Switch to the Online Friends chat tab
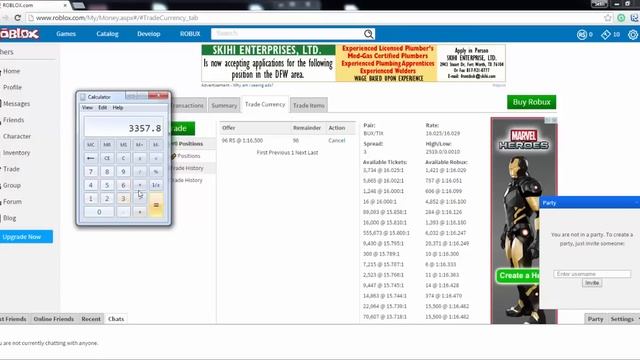The width and height of the screenshot is (640, 360). (x=53, y=319)
